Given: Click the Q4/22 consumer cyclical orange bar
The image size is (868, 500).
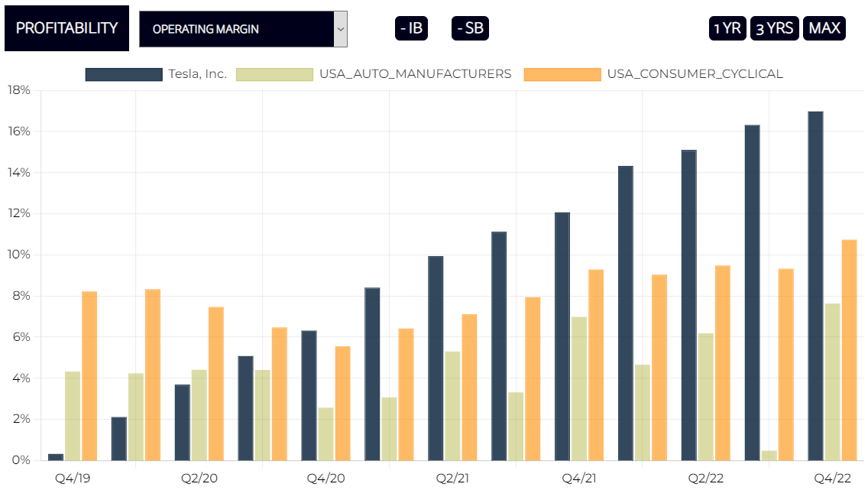Looking at the screenshot, I should 849,350.
